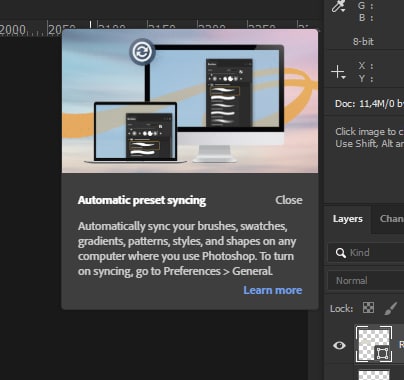Click the 2000 mark on the horizontal ruler
The width and height of the screenshot is (404, 380).
coord(13,30)
